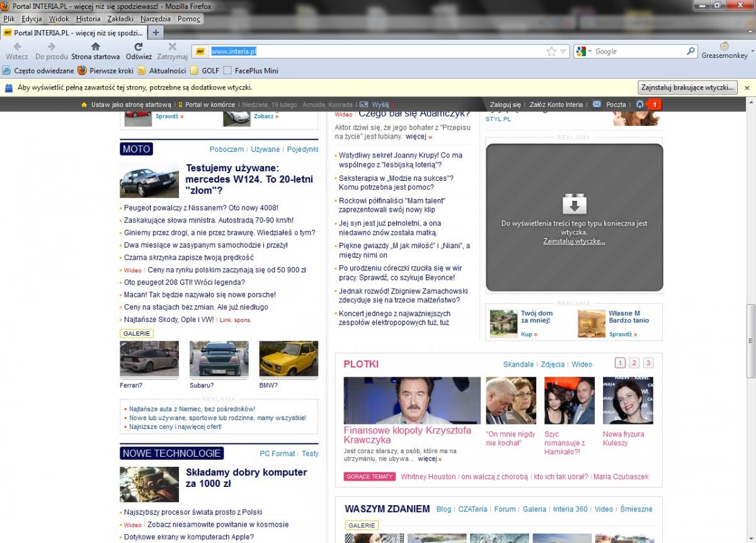Screen dimensions: 756x543
Task: Dismiss the missing plugins notification bar
Action: (x=747, y=88)
